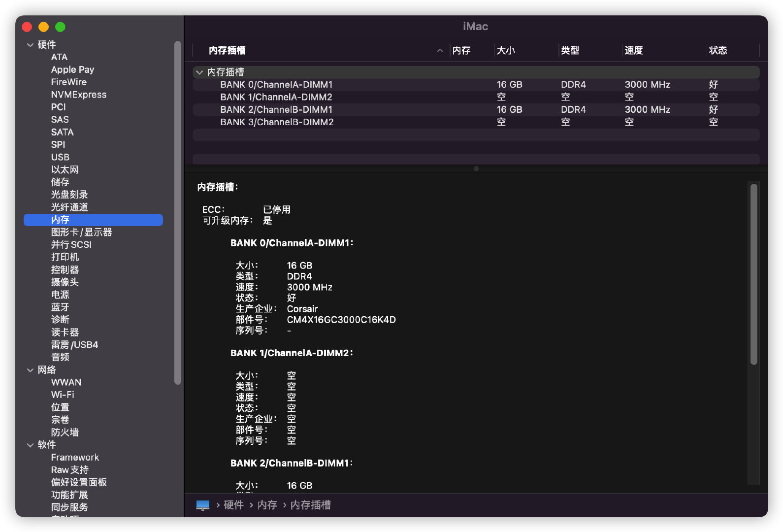Open 储存 in the sidebar
This screenshot has height=532, width=783.
60,182
